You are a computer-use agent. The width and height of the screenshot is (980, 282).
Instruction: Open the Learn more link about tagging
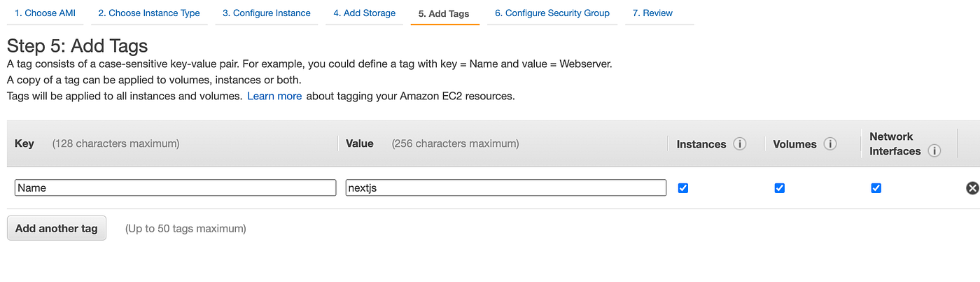coord(274,96)
